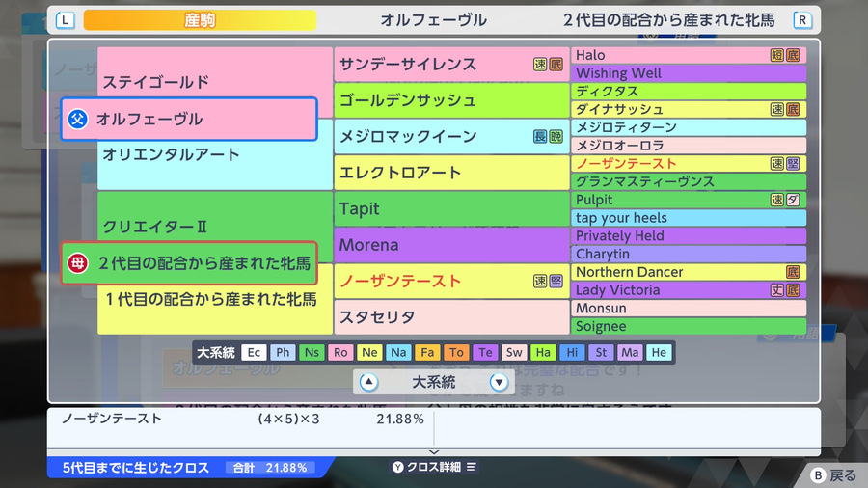Select スタセリタ cell
This screenshot has height=488, width=868.
(451, 317)
